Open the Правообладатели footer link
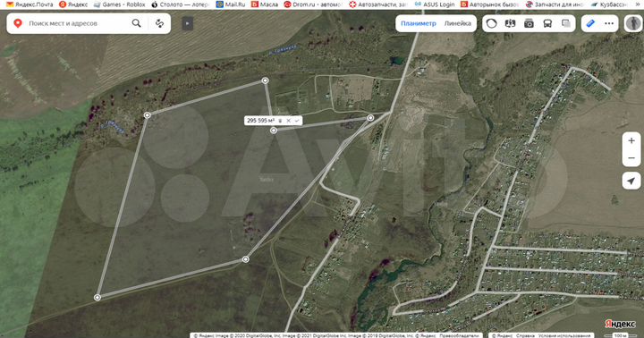Image resolution: width=644 pixels, height=338 pixels. click(459, 335)
